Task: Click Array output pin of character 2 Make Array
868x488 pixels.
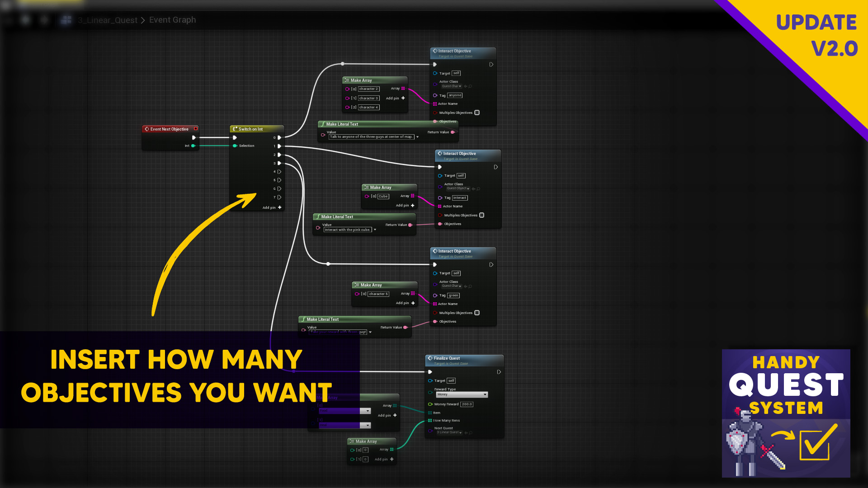Action: pos(403,89)
